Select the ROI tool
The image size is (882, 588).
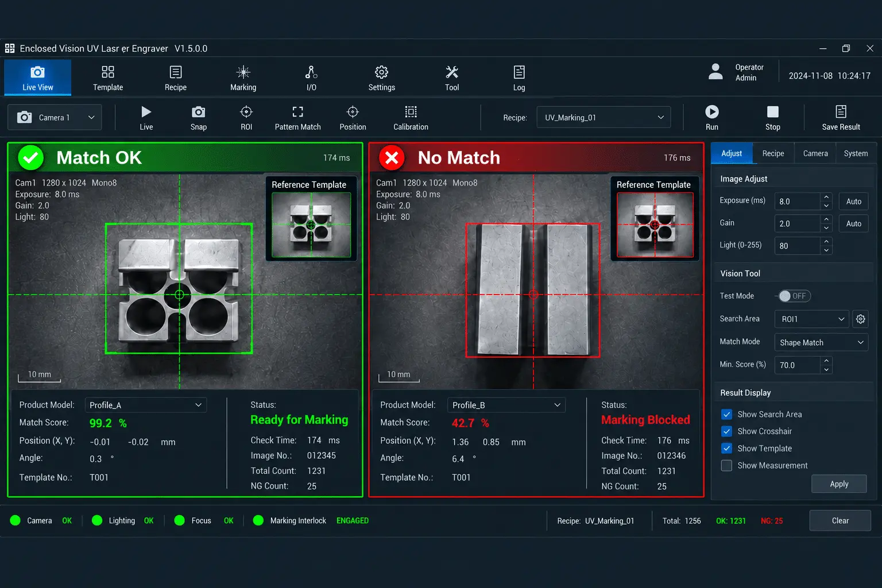point(246,118)
